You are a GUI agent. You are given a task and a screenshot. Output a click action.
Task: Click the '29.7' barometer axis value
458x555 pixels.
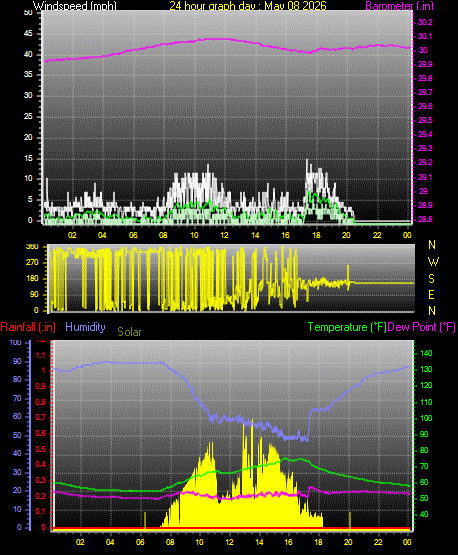point(425,92)
